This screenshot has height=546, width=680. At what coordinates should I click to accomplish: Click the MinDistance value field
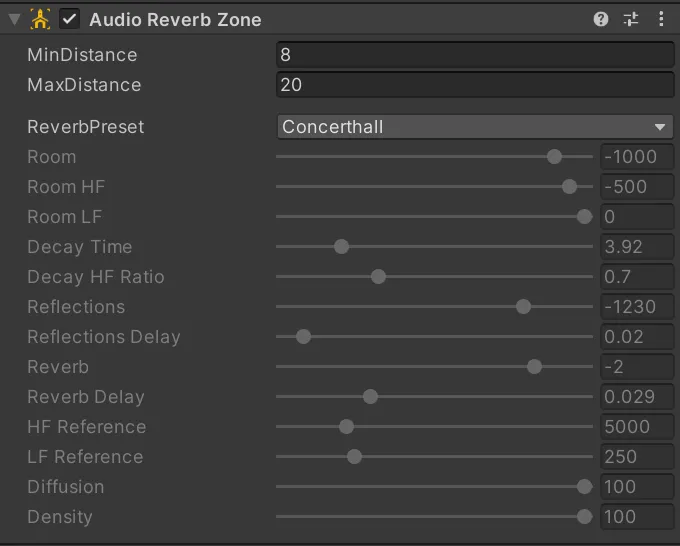click(x=475, y=55)
